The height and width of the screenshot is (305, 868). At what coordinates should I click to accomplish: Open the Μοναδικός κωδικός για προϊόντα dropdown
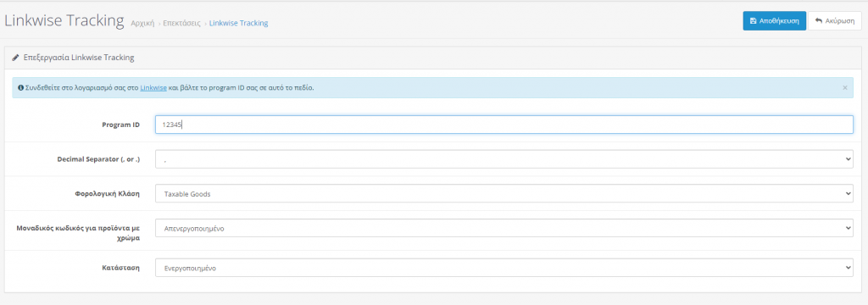point(504,228)
